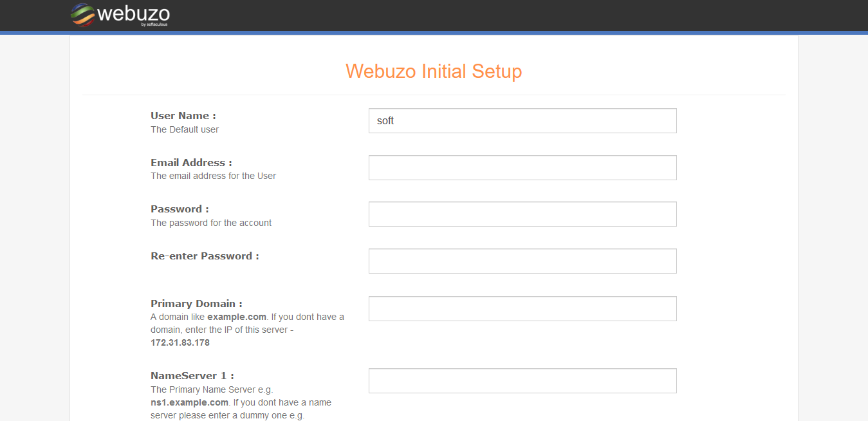Click the Re-enter Password label
868x421 pixels.
coord(205,256)
